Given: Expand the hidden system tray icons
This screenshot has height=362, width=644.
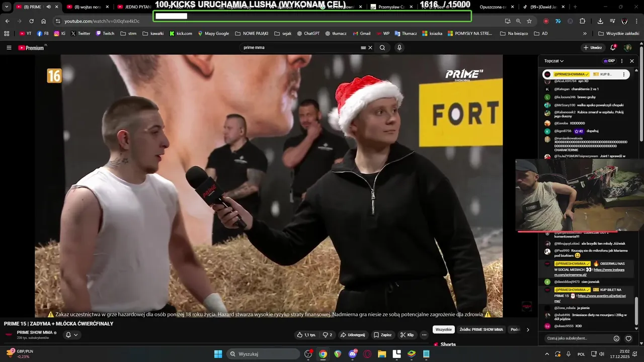Looking at the screenshot, I should point(547,354).
